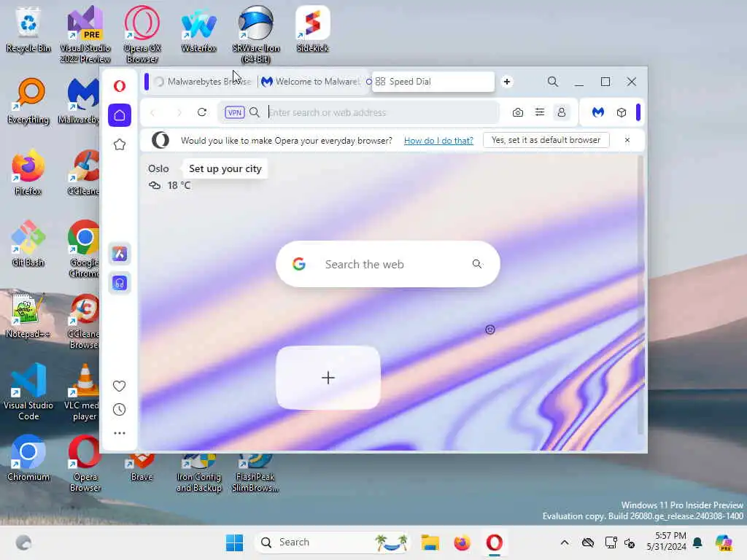Open Copilot Preview icon in taskbar corner

[724, 542]
